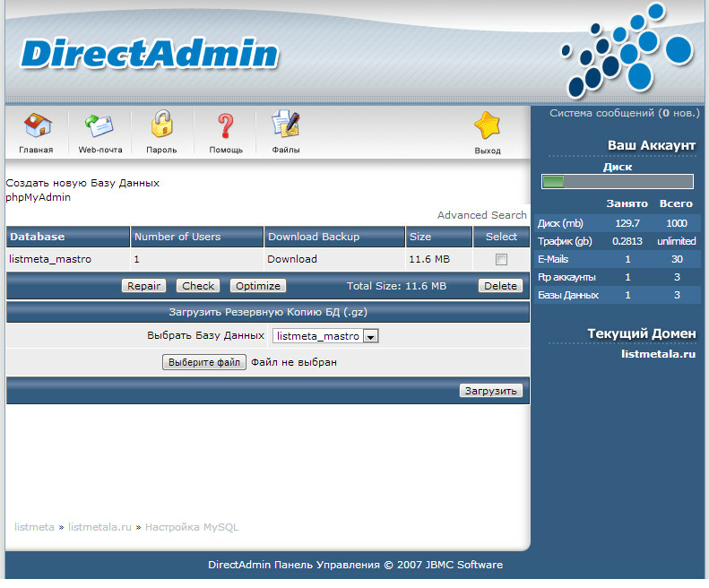The image size is (709, 588).
Task: Click the Загрузить upload button
Action: point(490,391)
